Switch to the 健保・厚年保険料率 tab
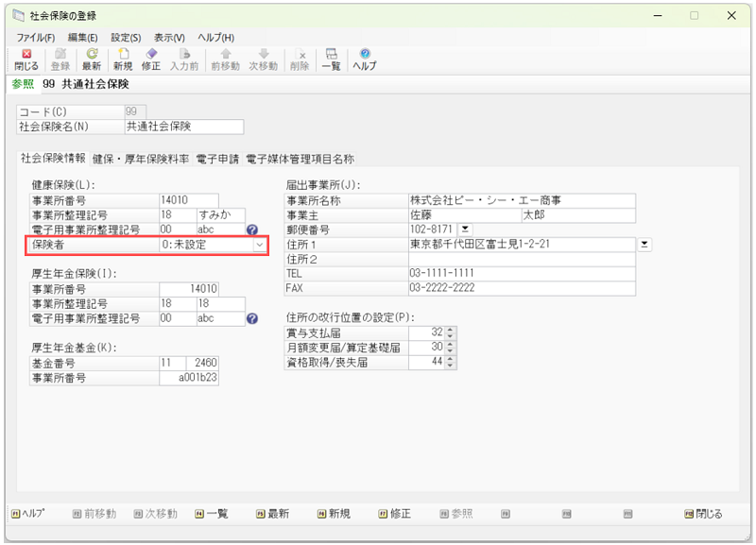The width and height of the screenshot is (756, 545). point(140,159)
